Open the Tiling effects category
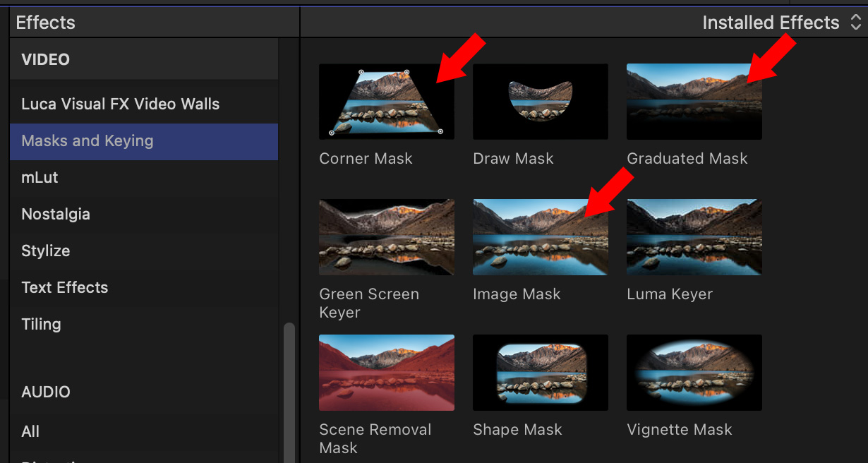The image size is (868, 463). (x=41, y=324)
